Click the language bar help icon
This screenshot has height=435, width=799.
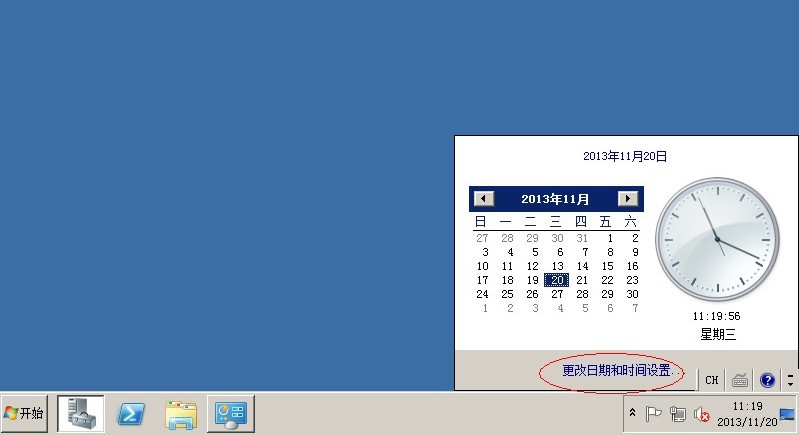767,380
